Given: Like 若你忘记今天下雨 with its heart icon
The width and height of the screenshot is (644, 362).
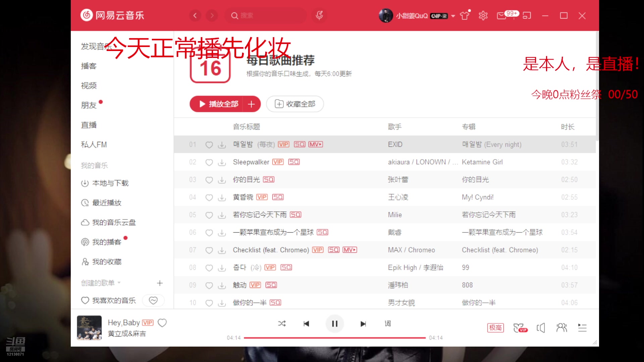Looking at the screenshot, I should tap(209, 215).
